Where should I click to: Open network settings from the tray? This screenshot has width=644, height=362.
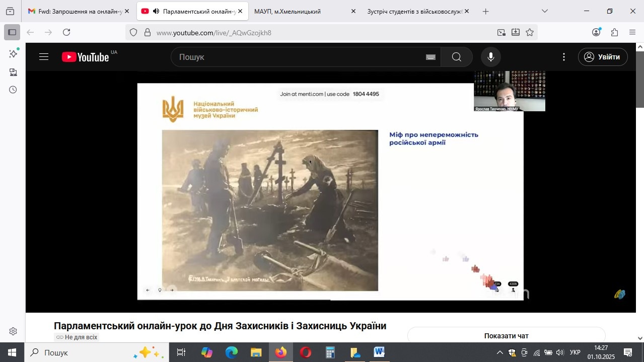(x=537, y=352)
